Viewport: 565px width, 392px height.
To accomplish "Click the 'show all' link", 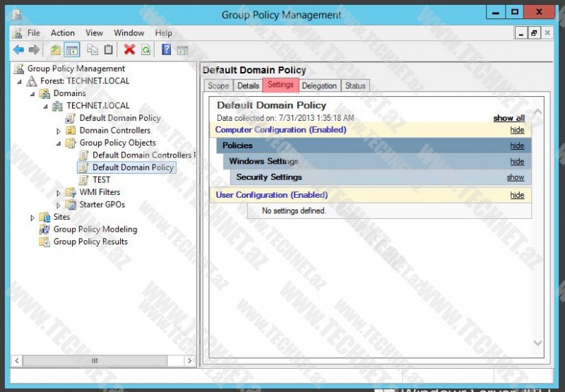I will tap(509, 118).
